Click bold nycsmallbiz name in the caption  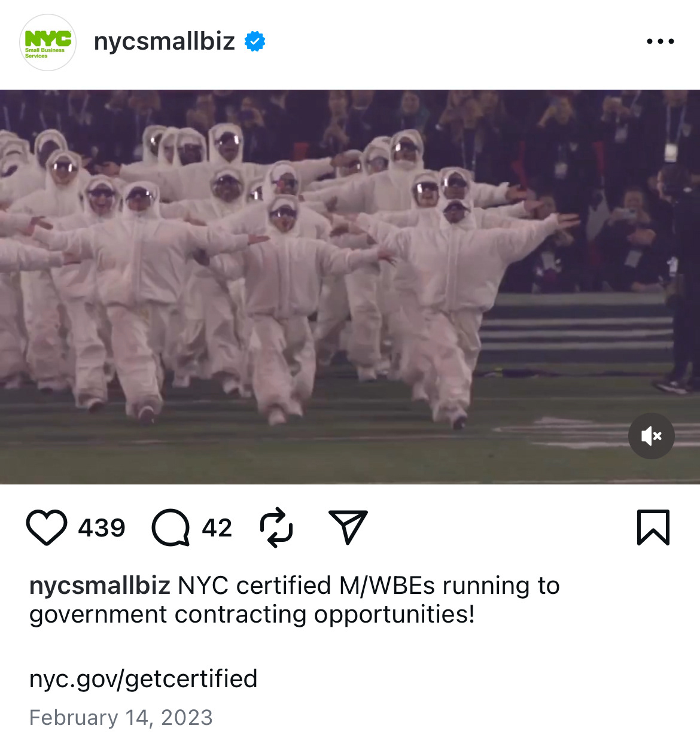pyautogui.click(x=100, y=586)
